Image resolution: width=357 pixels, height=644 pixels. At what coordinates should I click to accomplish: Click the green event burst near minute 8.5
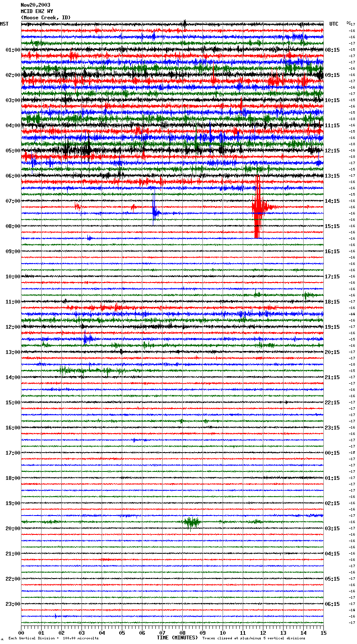coord(192,522)
